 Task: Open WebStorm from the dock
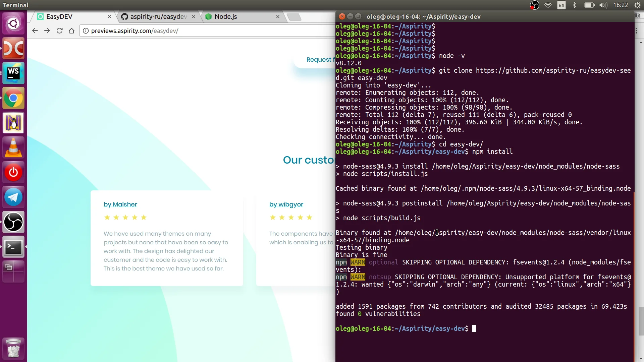tap(13, 73)
